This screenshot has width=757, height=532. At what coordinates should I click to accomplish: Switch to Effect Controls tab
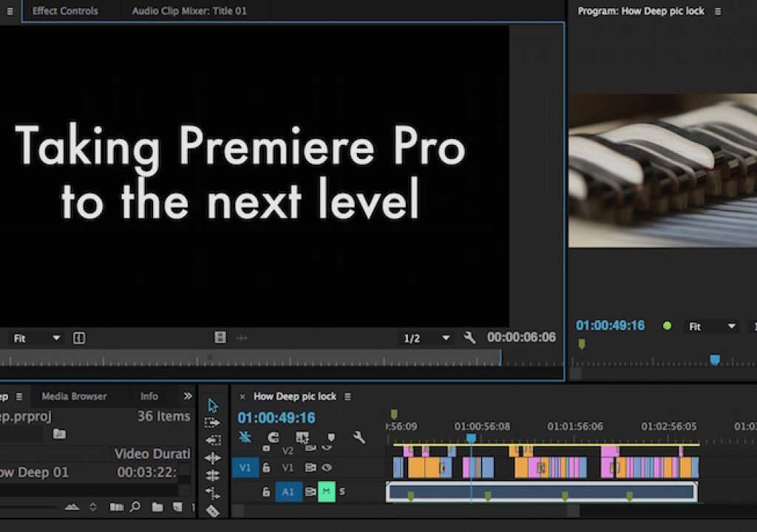65,10
